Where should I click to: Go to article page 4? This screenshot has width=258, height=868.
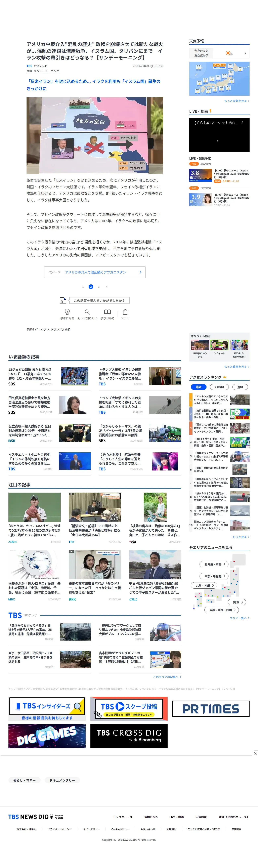[x=106, y=287]
